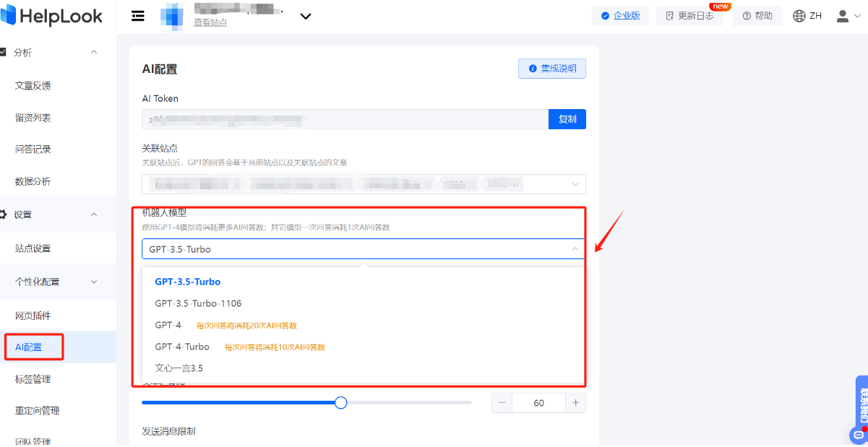Open the 更新日志 button
The height and width of the screenshot is (447, 868).
click(x=689, y=16)
